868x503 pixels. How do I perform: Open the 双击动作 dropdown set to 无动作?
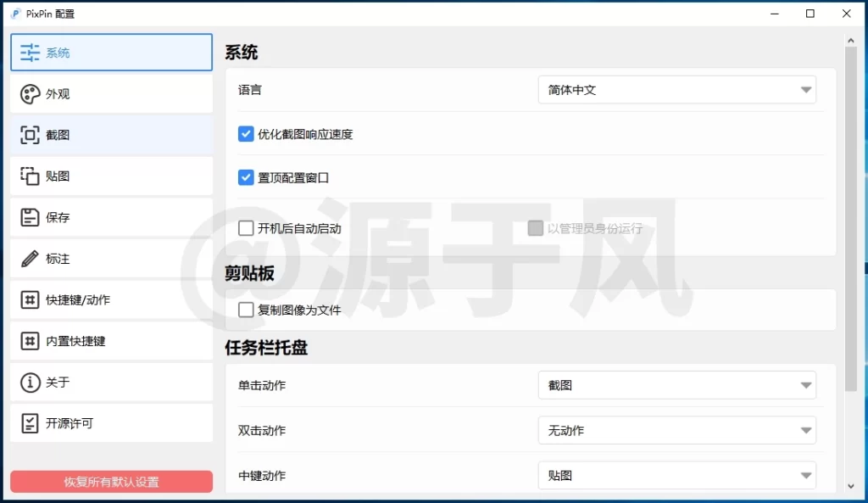click(676, 431)
